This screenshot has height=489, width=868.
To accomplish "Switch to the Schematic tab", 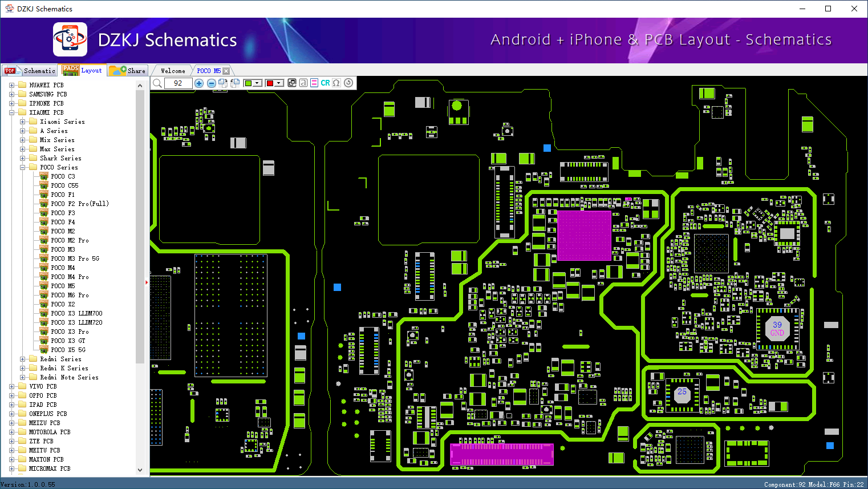I will point(30,71).
